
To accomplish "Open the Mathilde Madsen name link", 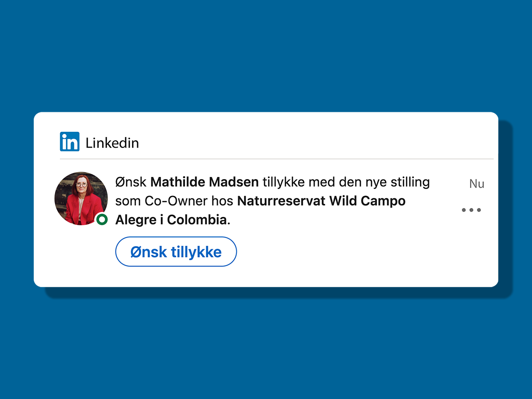I will [204, 182].
